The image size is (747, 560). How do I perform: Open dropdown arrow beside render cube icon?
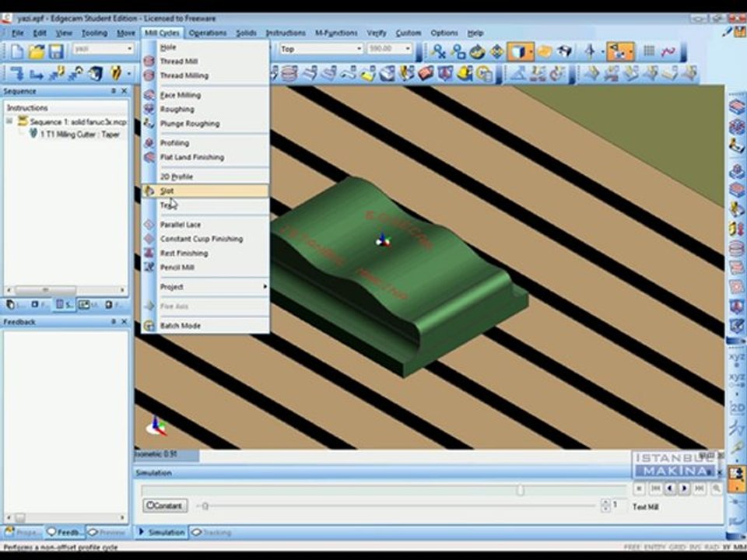click(x=530, y=52)
